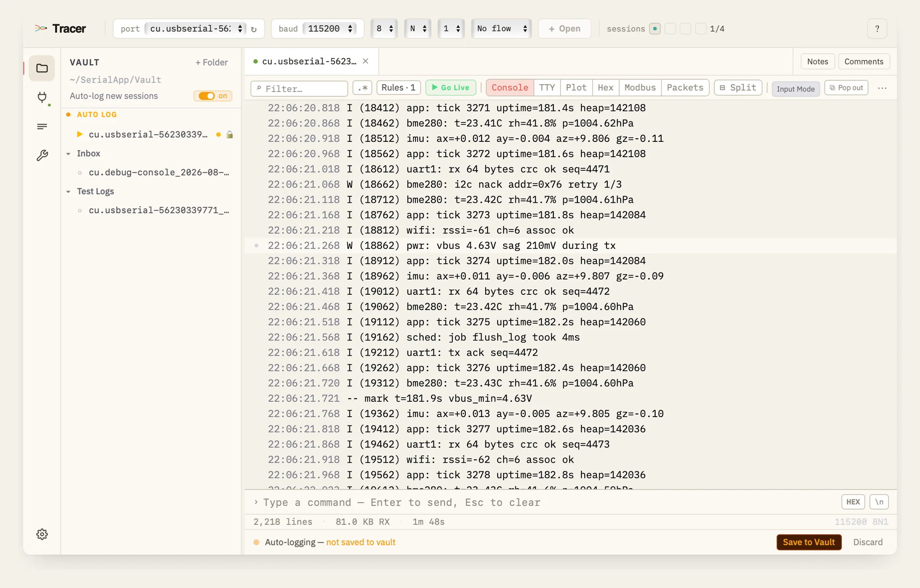Open Rules · 1 panel

click(399, 88)
